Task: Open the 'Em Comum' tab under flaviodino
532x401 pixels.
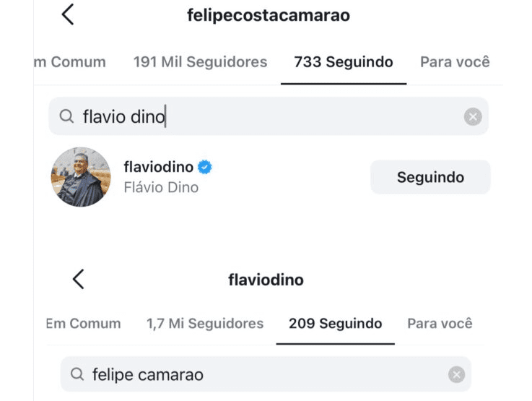Action: (84, 324)
